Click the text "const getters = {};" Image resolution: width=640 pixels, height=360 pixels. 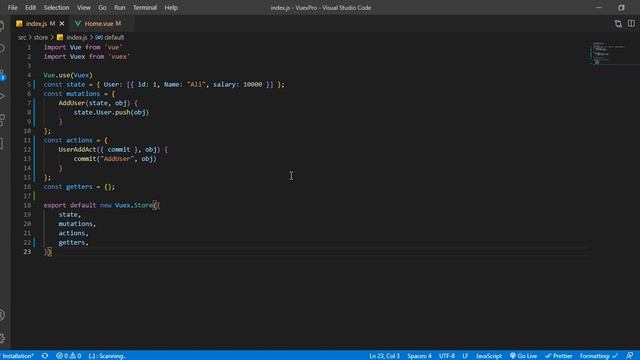(x=79, y=187)
